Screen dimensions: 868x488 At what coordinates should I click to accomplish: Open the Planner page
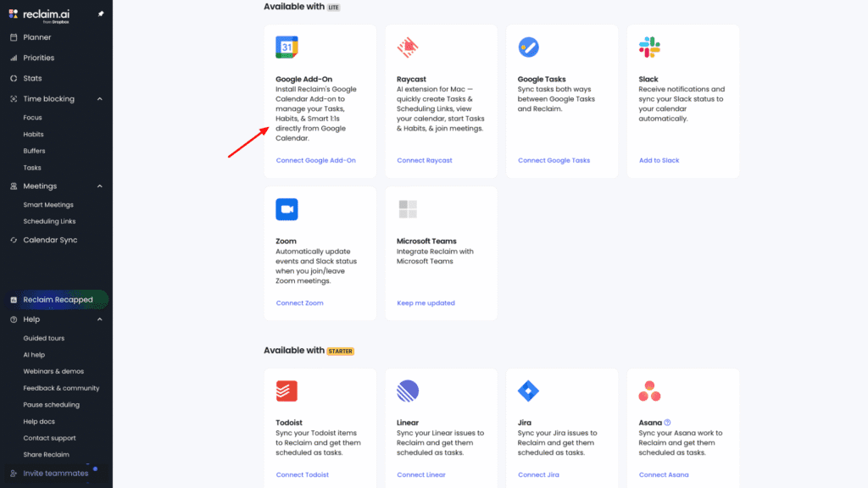37,37
